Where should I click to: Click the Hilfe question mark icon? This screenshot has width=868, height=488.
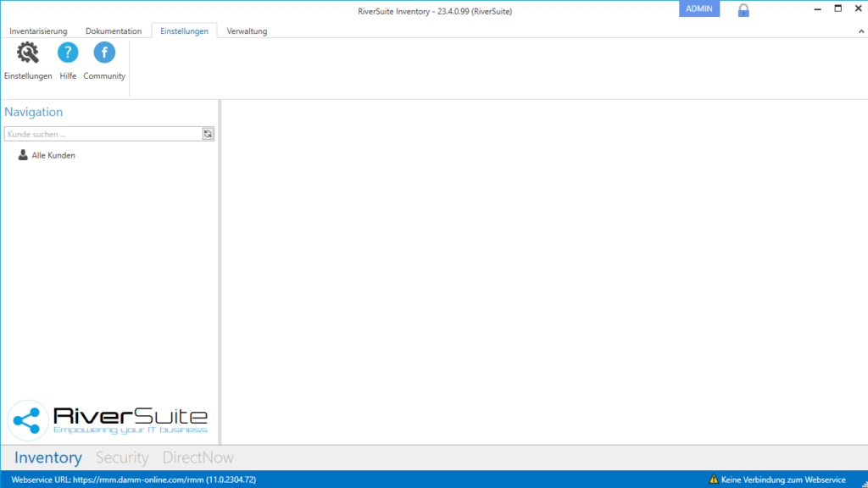coord(68,54)
